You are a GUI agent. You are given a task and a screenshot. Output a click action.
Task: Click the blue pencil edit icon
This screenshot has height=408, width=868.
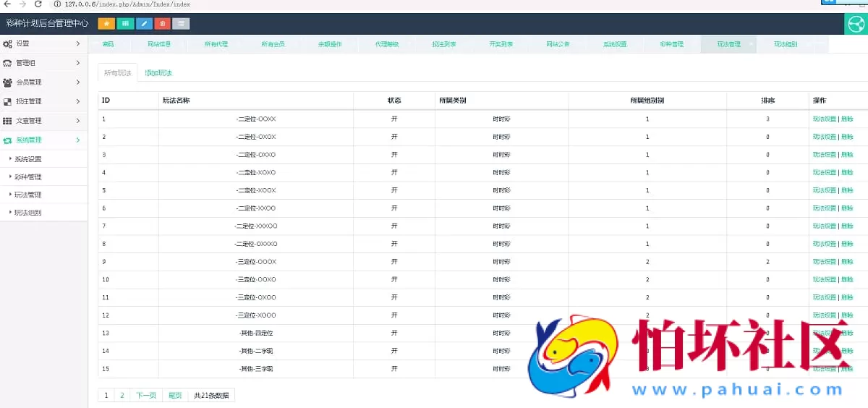pyautogui.click(x=144, y=23)
